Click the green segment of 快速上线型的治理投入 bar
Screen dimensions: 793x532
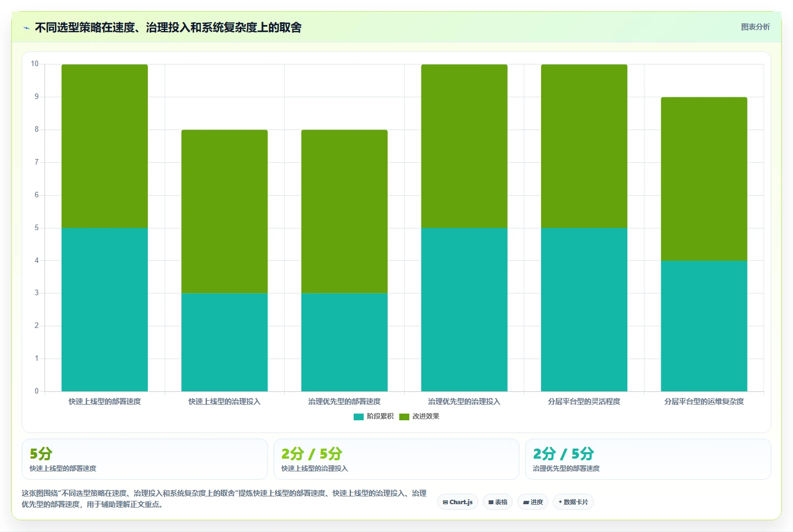click(x=225, y=211)
